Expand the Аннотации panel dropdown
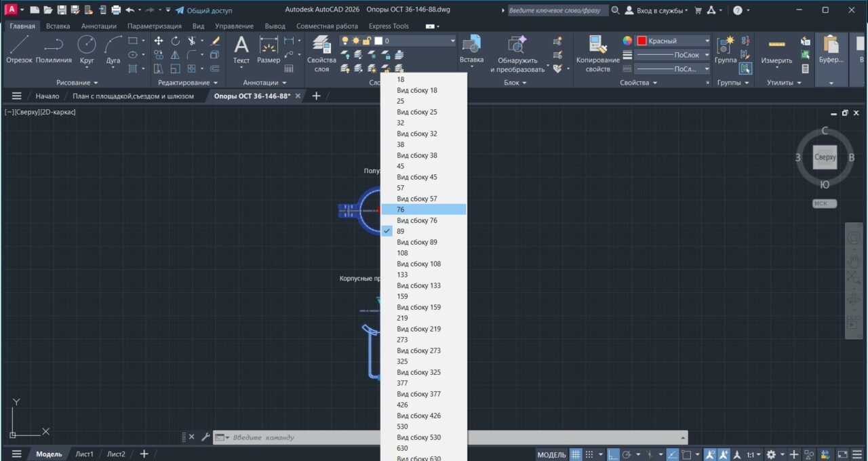 click(x=265, y=83)
